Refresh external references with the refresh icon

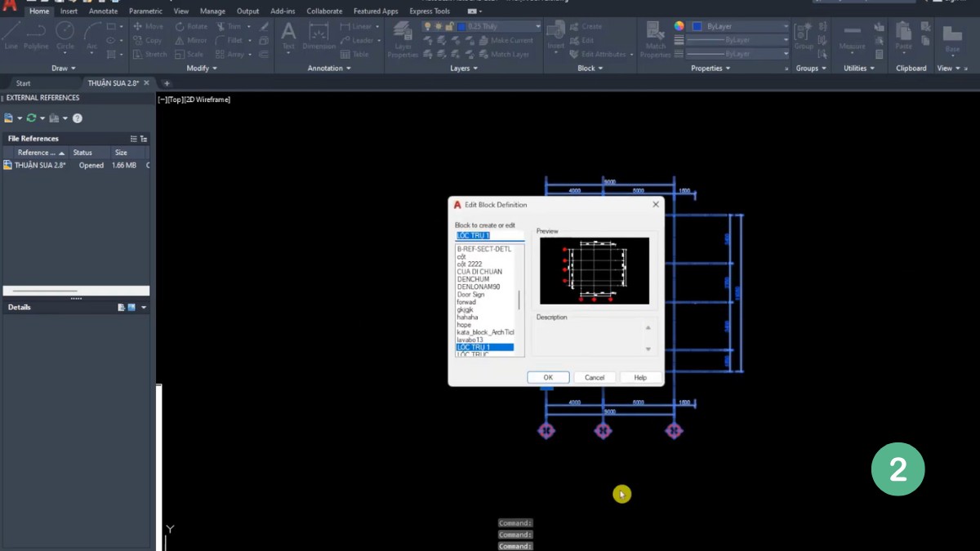tap(31, 118)
